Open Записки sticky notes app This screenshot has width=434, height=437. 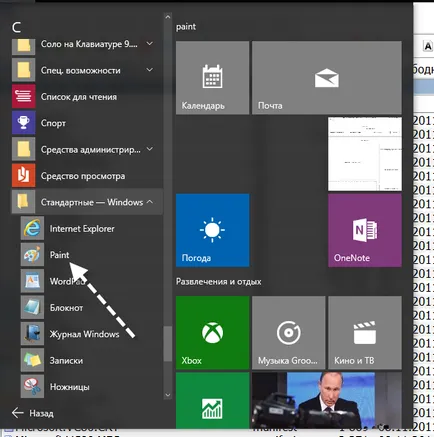87,360
